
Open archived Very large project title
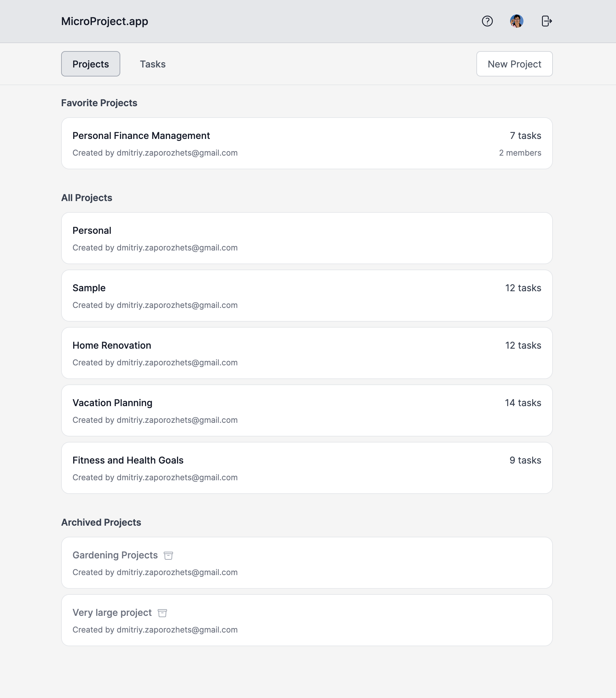pos(112,613)
